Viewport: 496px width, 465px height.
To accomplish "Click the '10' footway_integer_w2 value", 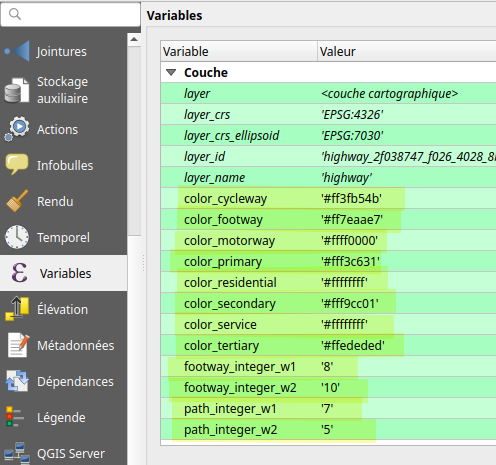I will 330,388.
